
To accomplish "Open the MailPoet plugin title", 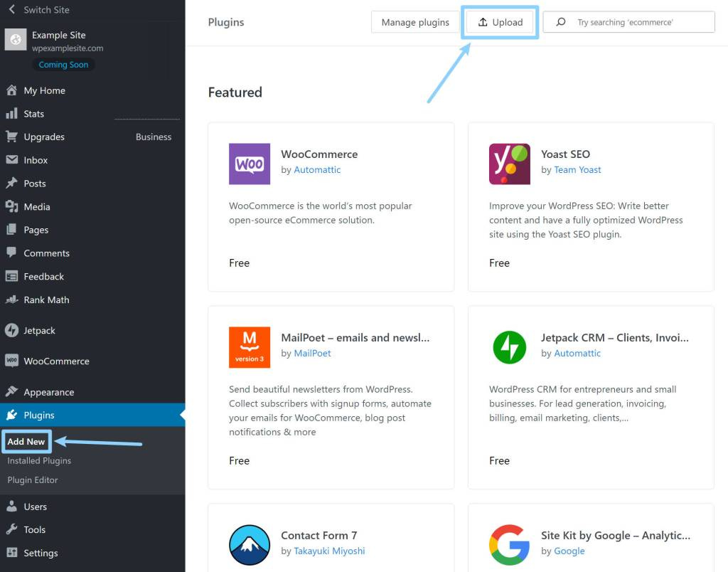I will [355, 337].
